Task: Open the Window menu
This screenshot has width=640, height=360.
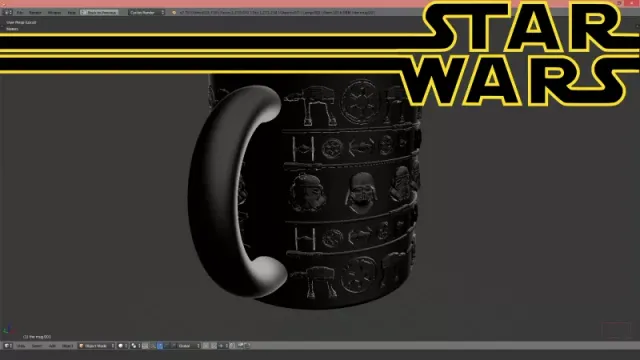Action: 54,13
